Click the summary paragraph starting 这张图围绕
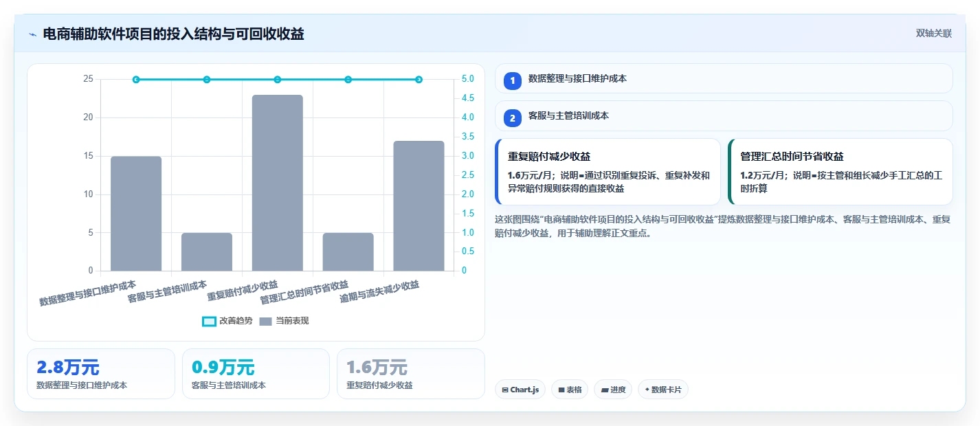This screenshot has height=426, width=980. coord(723,226)
